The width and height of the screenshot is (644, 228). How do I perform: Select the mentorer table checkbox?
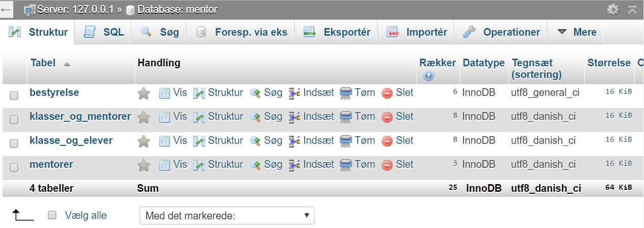click(14, 166)
